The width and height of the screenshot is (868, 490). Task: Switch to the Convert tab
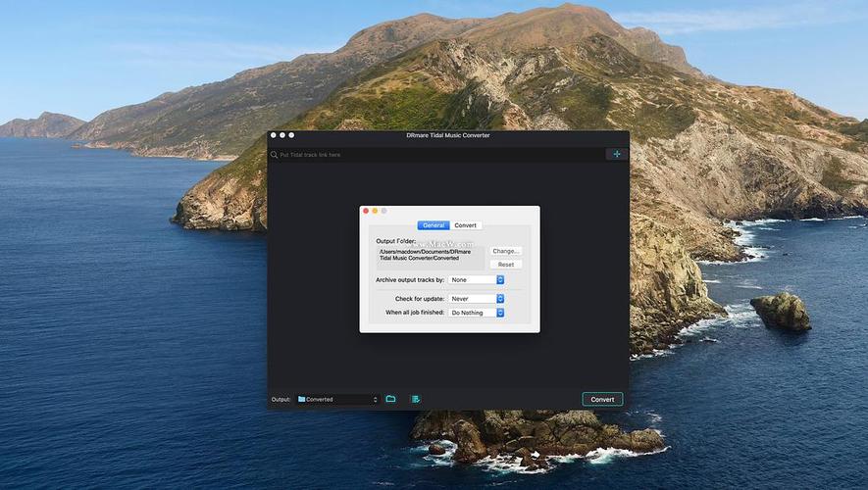(466, 225)
